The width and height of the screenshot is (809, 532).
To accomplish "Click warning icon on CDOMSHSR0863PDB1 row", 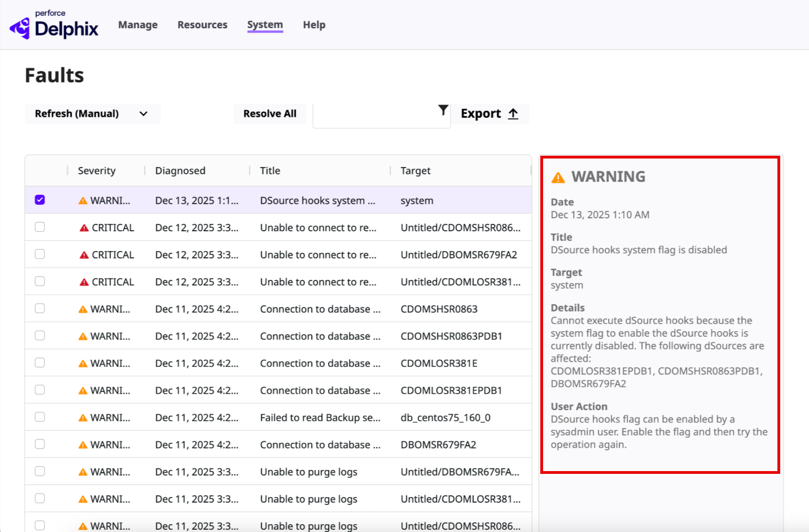I will point(83,337).
